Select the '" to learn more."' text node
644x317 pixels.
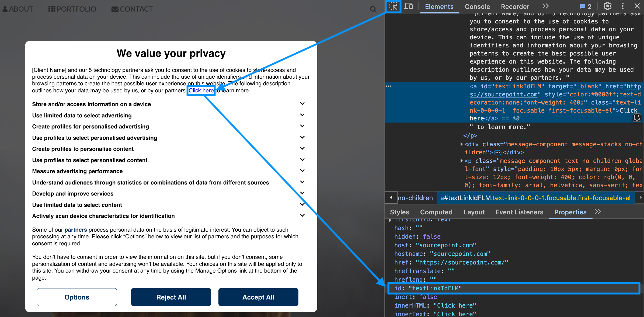500,127
